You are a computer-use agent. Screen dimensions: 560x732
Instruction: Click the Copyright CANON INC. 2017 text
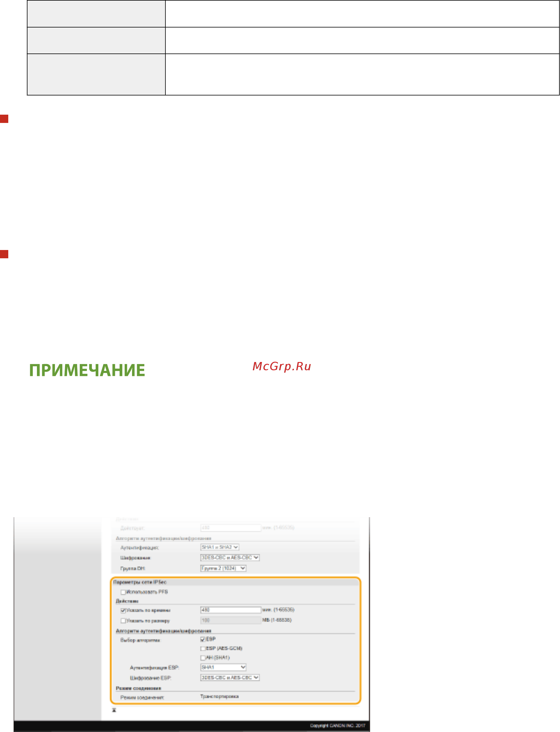coord(338,725)
